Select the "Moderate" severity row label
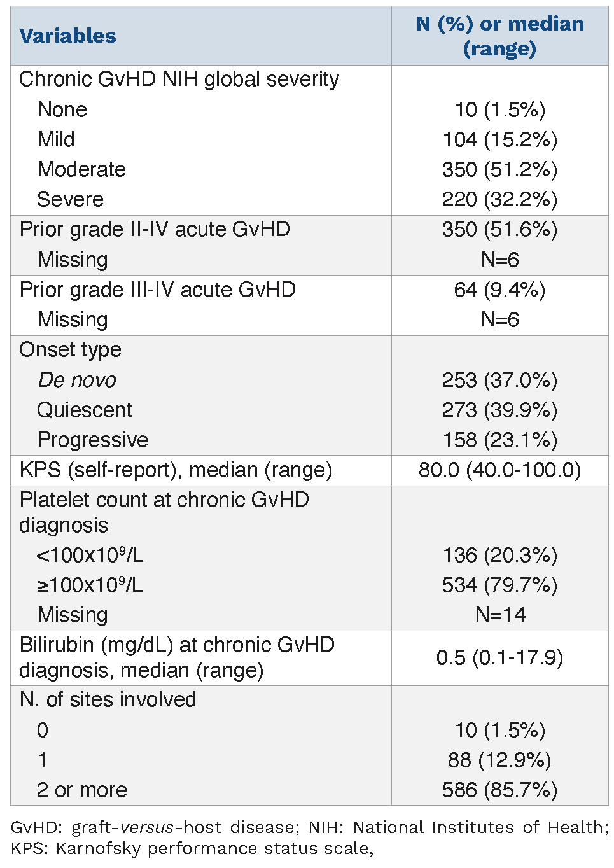This screenshot has width=614, height=868. (81, 169)
